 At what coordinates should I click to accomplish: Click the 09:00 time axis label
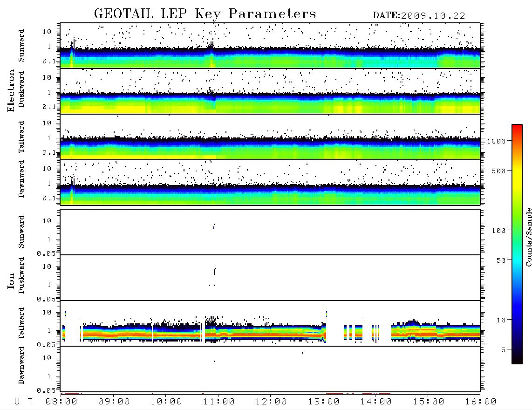[114, 402]
